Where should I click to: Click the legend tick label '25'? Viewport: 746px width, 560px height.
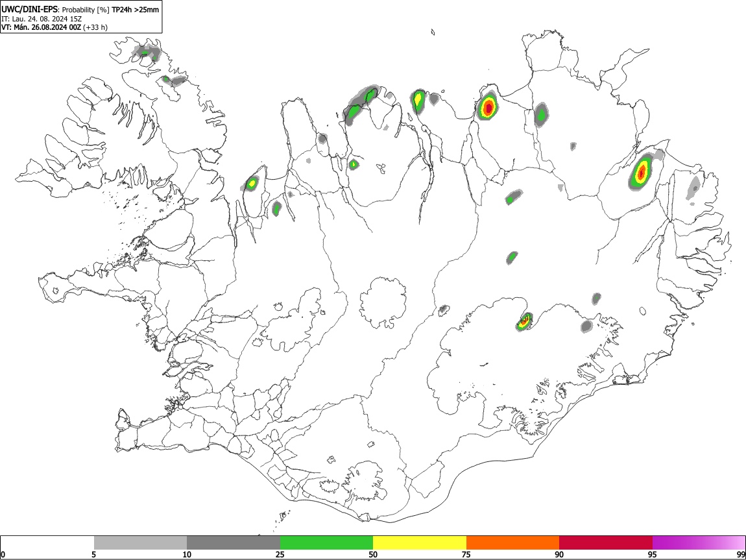pos(280,554)
